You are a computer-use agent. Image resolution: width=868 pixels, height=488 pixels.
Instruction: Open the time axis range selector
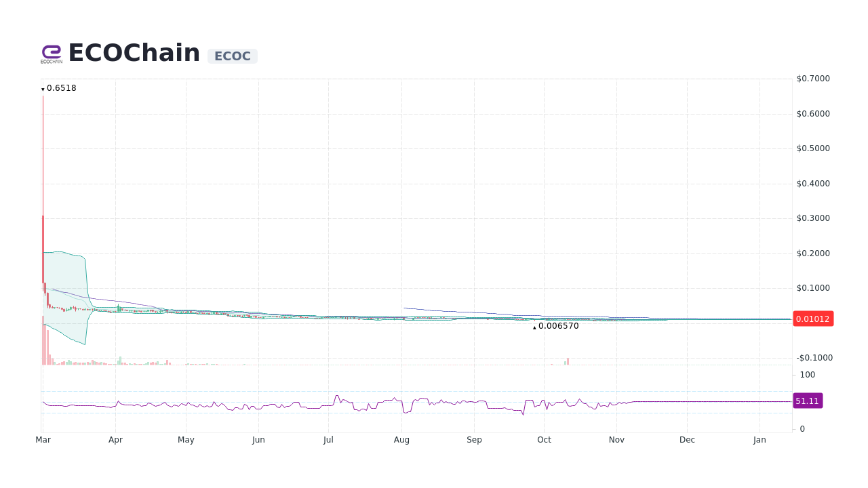407,440
